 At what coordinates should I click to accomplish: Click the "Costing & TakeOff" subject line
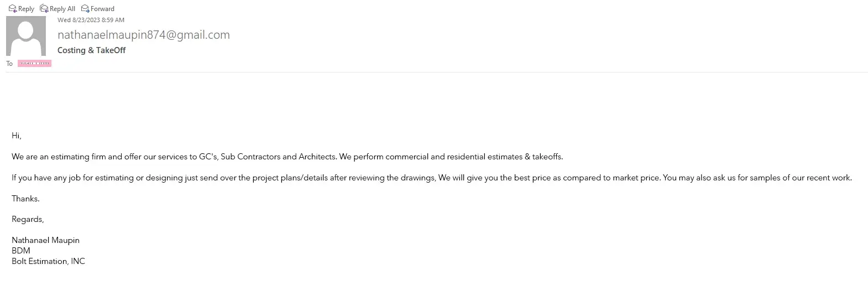92,50
